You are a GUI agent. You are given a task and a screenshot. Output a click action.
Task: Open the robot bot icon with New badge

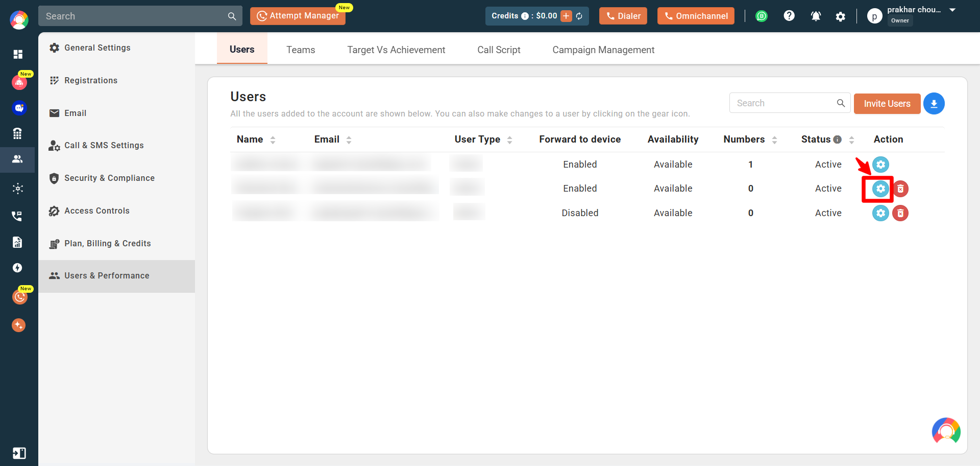pyautogui.click(x=19, y=82)
